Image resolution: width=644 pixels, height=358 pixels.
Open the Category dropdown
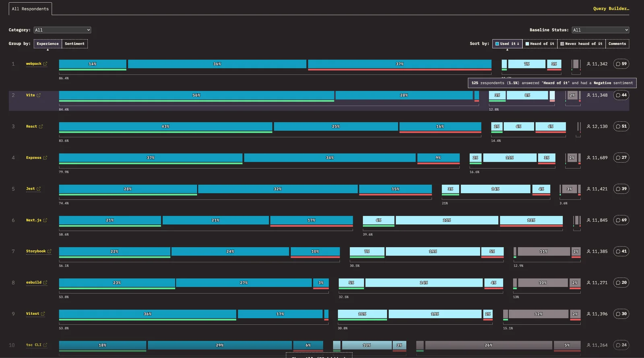click(x=62, y=30)
